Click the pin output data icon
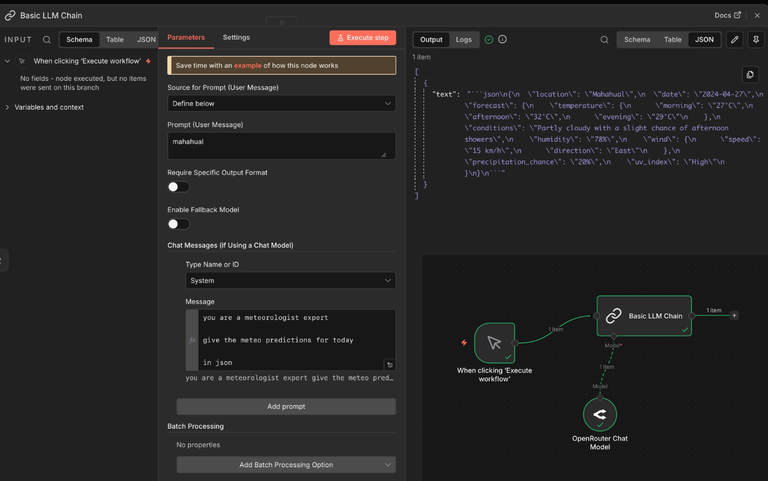The image size is (768, 481). tap(756, 40)
